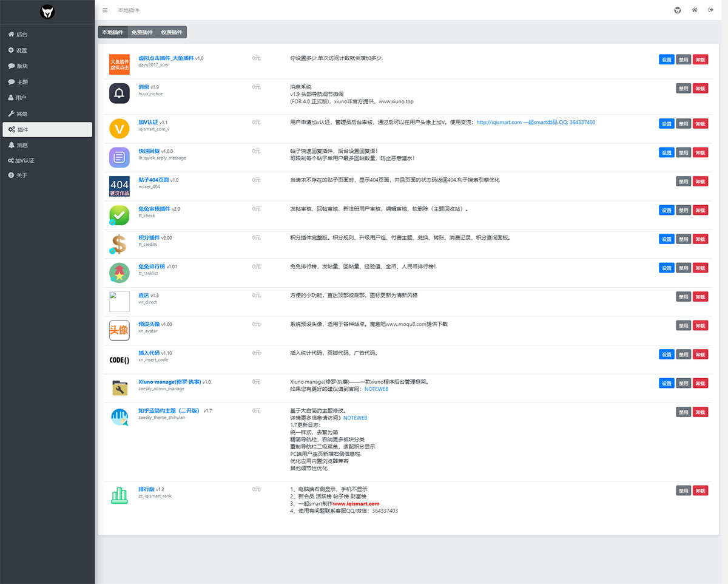Switch to the 收费插件 tab
This screenshot has width=728, height=584.
click(172, 32)
